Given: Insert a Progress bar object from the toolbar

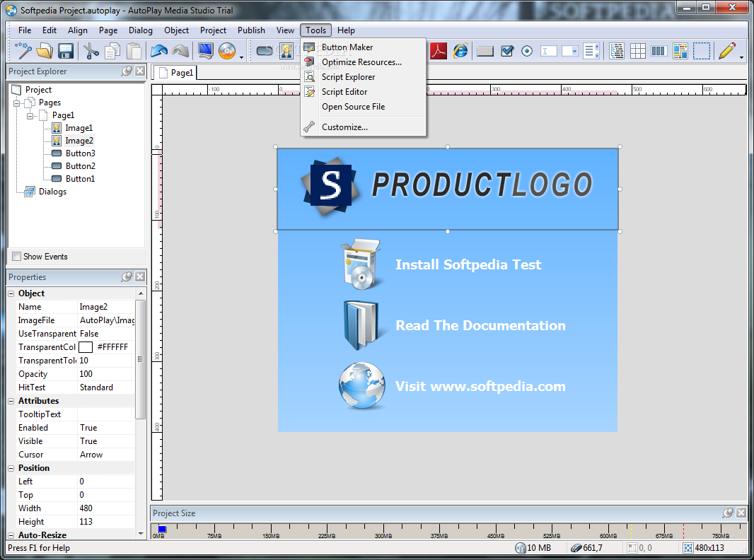Looking at the screenshot, I should pyautogui.click(x=659, y=51).
